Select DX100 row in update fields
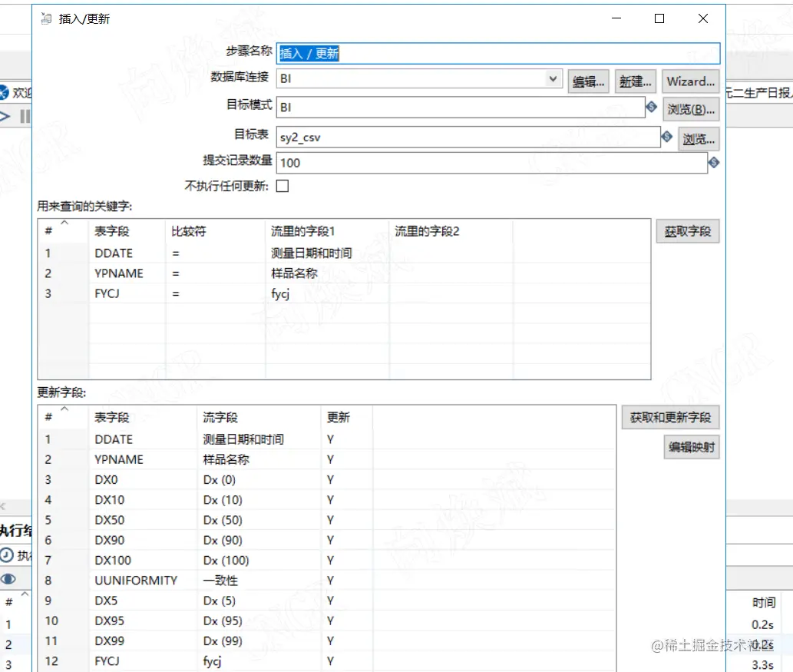 click(x=327, y=561)
